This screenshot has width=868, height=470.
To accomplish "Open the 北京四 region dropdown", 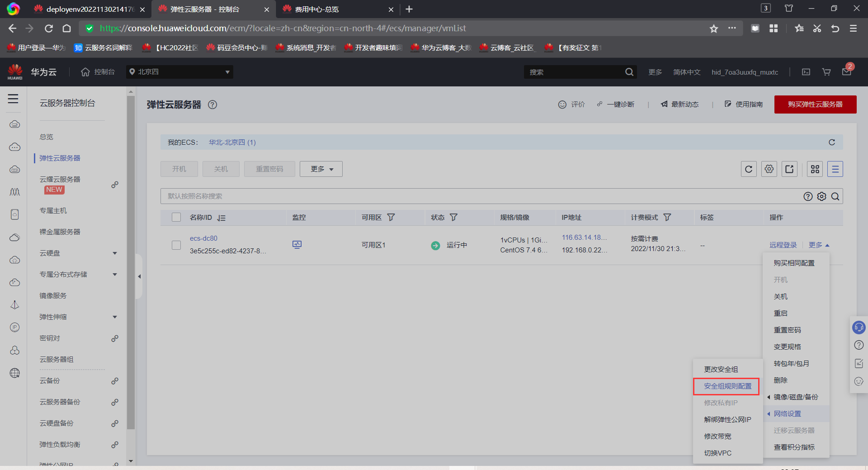I will coord(179,72).
